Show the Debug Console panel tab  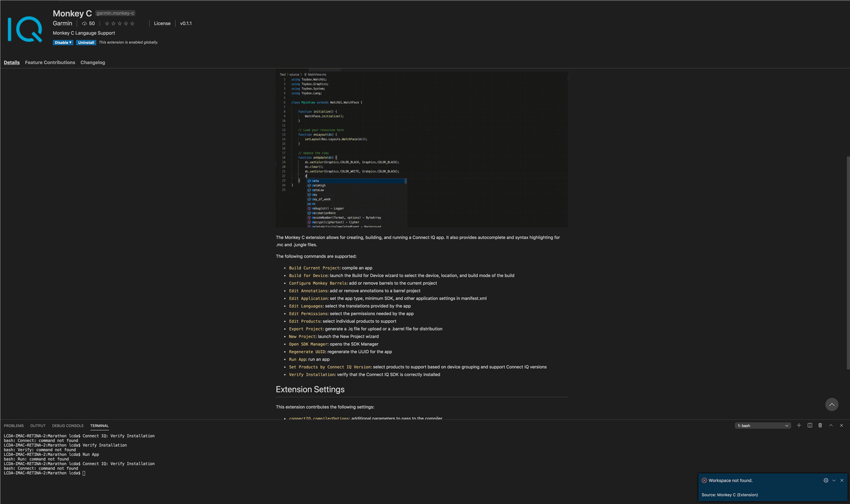point(67,426)
